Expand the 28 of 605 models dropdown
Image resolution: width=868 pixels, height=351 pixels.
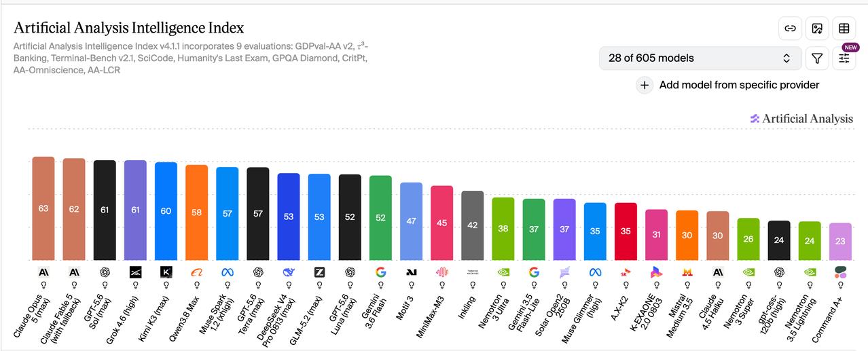700,58
